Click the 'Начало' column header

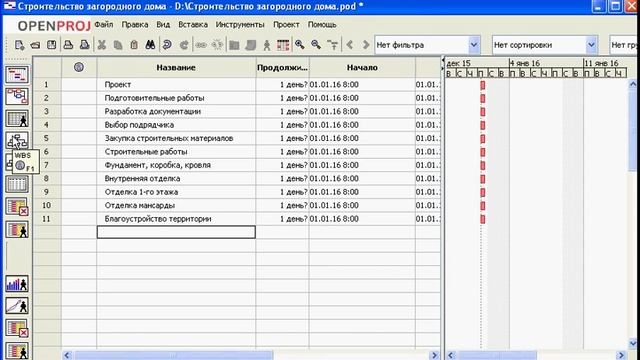362,67
